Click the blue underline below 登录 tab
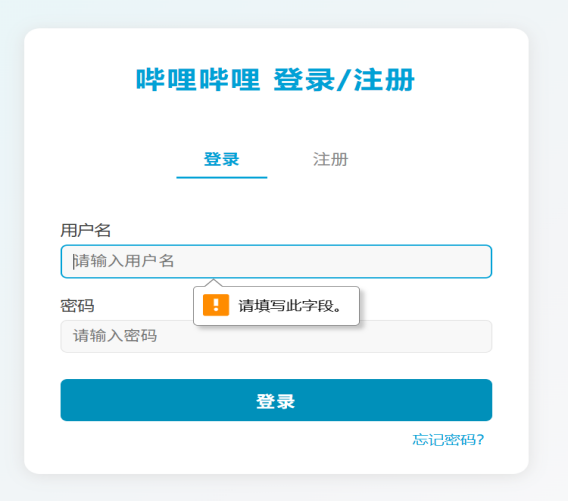The width and height of the screenshot is (568, 501). click(x=222, y=177)
